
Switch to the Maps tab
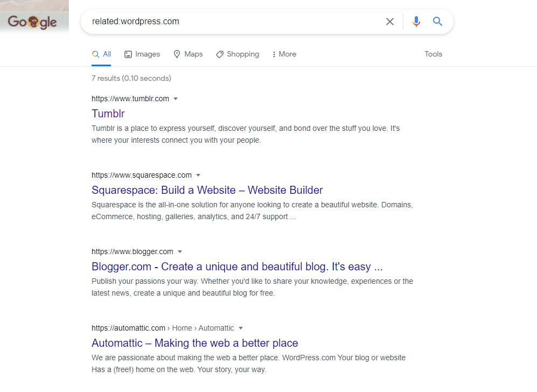pos(188,54)
